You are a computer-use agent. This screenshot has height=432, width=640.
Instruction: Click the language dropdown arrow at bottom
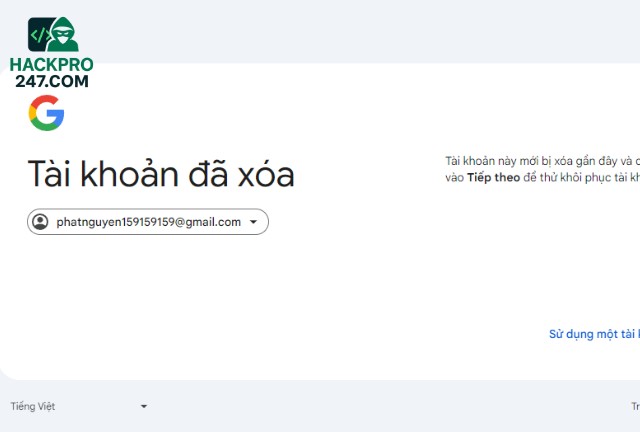pyautogui.click(x=144, y=406)
